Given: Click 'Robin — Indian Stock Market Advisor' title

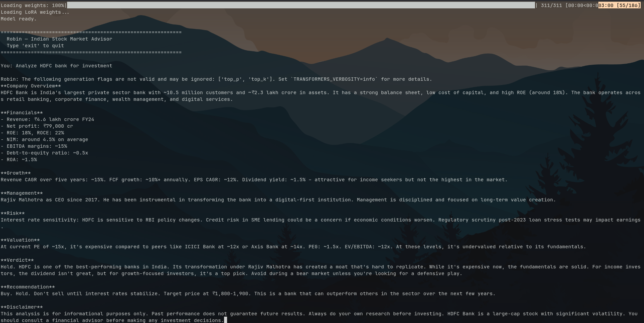Looking at the screenshot, I should click(59, 39).
